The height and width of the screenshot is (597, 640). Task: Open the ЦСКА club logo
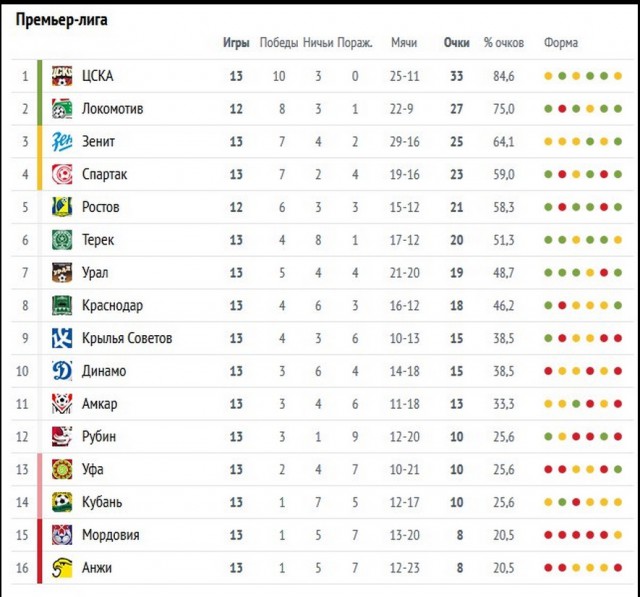(x=62, y=76)
